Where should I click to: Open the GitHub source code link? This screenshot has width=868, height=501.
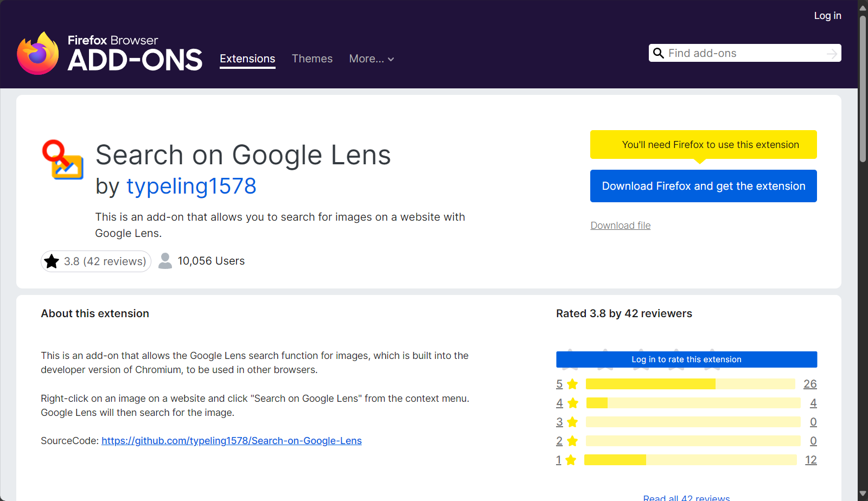(x=232, y=441)
